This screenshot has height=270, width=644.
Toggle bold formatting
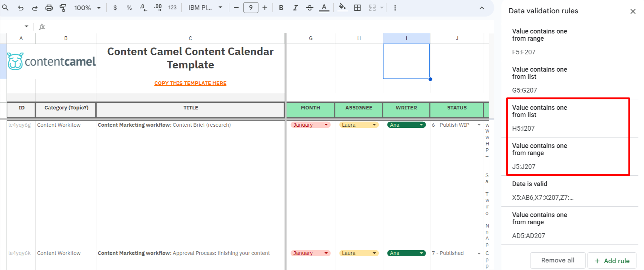(x=281, y=8)
